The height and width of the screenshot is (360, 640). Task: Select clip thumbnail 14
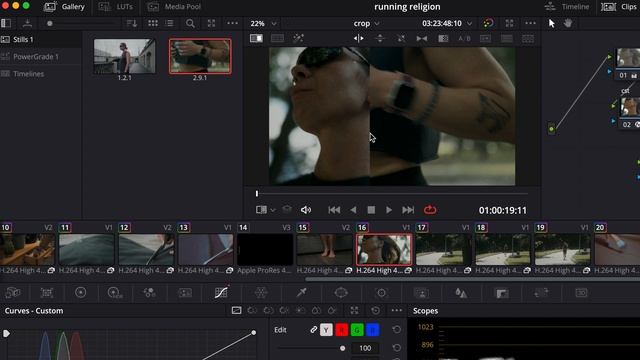265,249
